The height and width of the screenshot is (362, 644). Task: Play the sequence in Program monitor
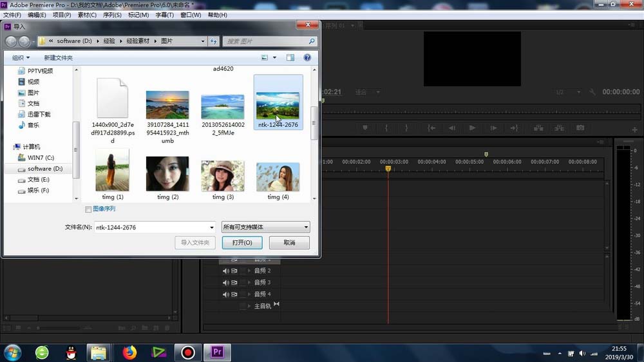coord(472,128)
